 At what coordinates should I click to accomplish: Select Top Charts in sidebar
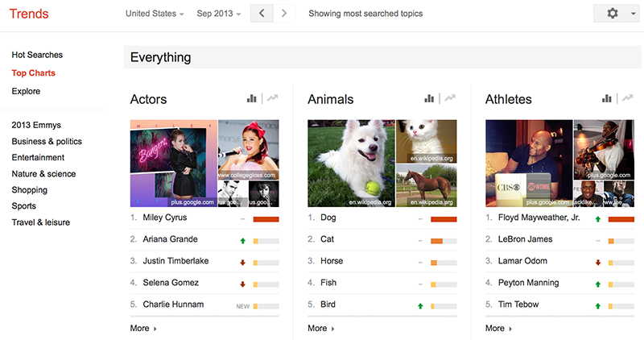coord(33,73)
